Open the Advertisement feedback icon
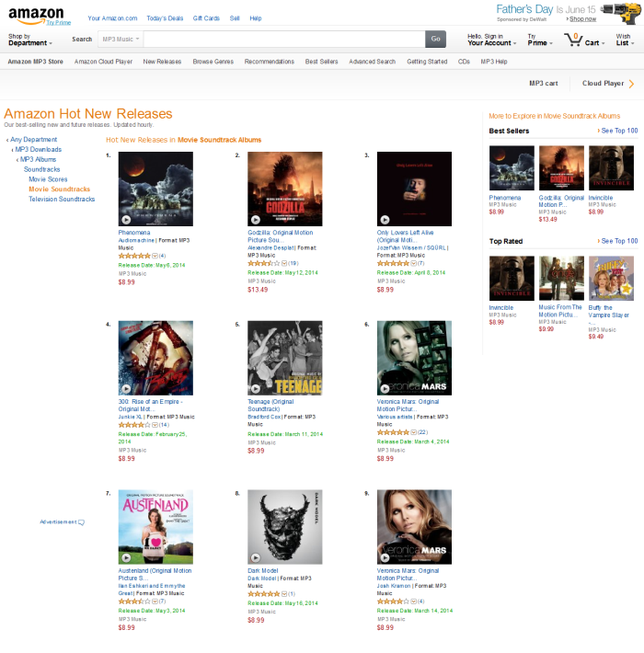This screenshot has height=653, width=644. 81,522
